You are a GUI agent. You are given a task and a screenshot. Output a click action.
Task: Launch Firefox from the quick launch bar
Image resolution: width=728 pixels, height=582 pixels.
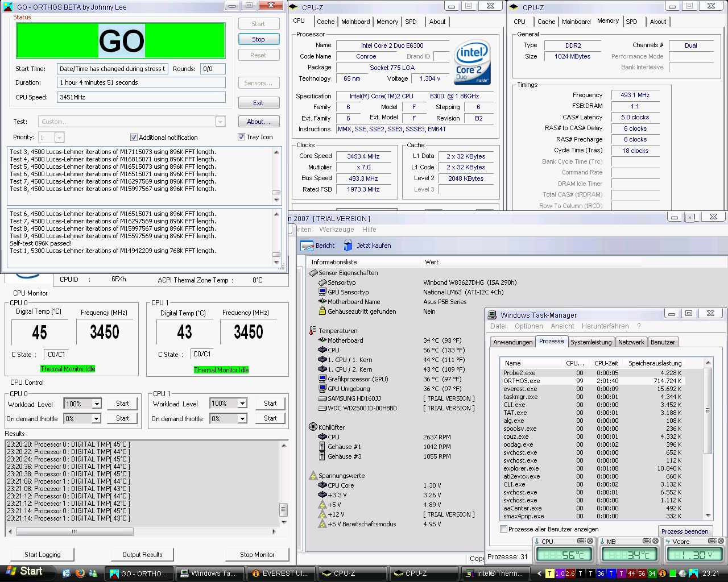[x=80, y=573]
